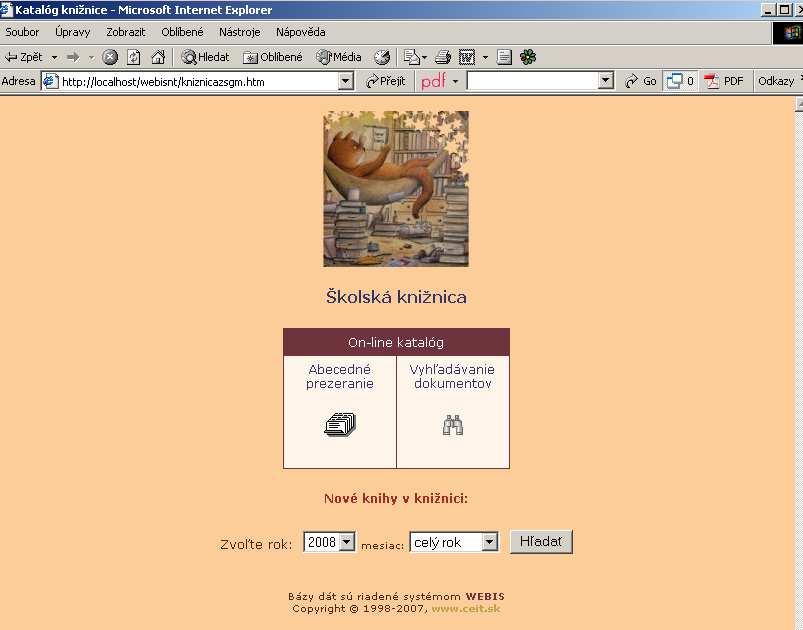
Task: Click the address bar URL field
Action: tap(199, 81)
